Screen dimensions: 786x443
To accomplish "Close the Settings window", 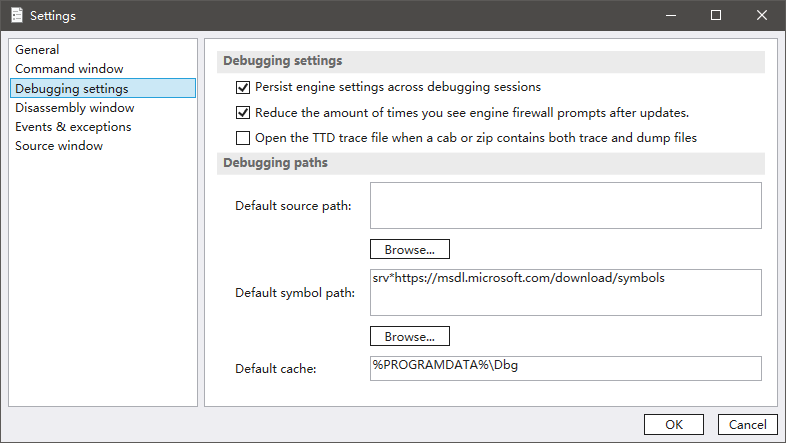I will click(762, 16).
